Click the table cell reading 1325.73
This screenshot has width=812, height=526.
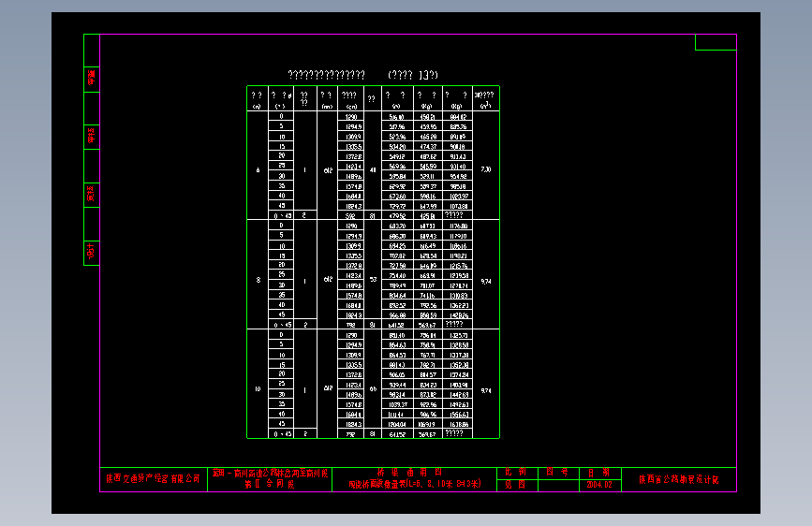point(458,335)
